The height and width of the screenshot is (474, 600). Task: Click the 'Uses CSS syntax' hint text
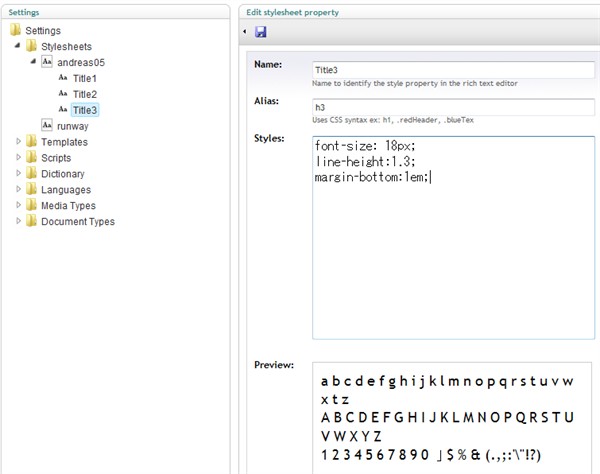click(393, 120)
